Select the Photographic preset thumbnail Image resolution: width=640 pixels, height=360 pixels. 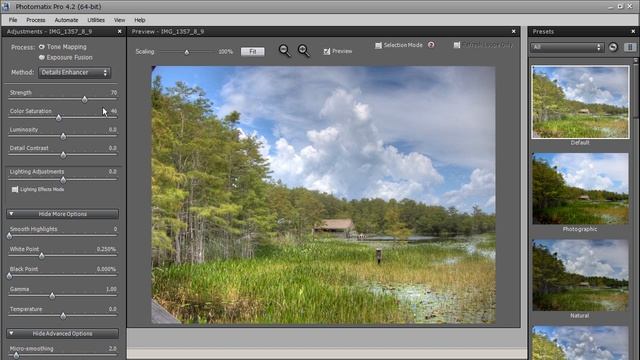pyautogui.click(x=580, y=189)
